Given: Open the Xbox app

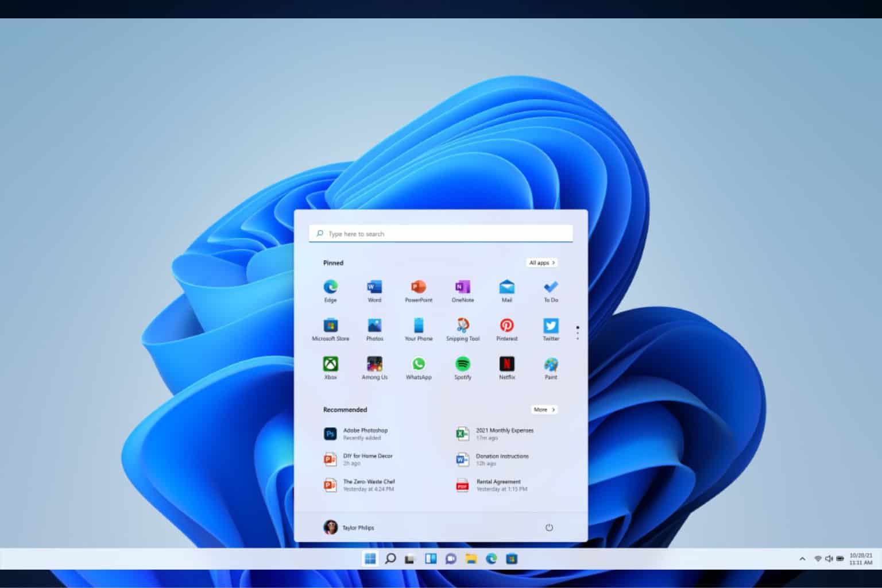Looking at the screenshot, I should [330, 368].
